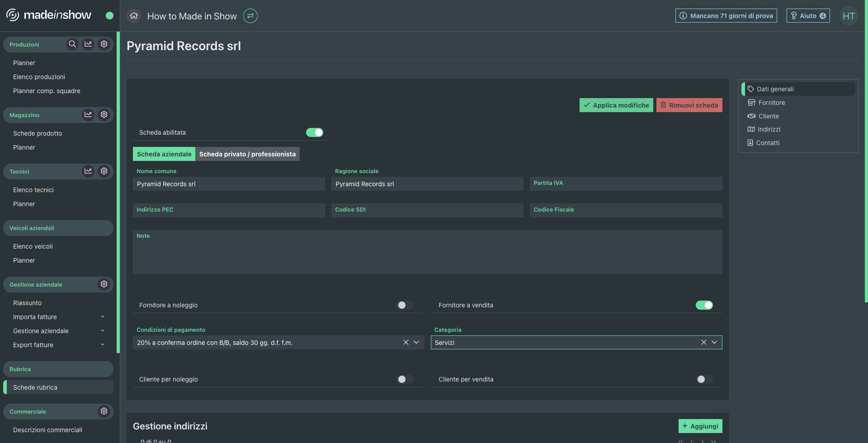The image size is (868, 443).
Task: Clear the Condizioni di pagamento selection
Action: [406, 343]
